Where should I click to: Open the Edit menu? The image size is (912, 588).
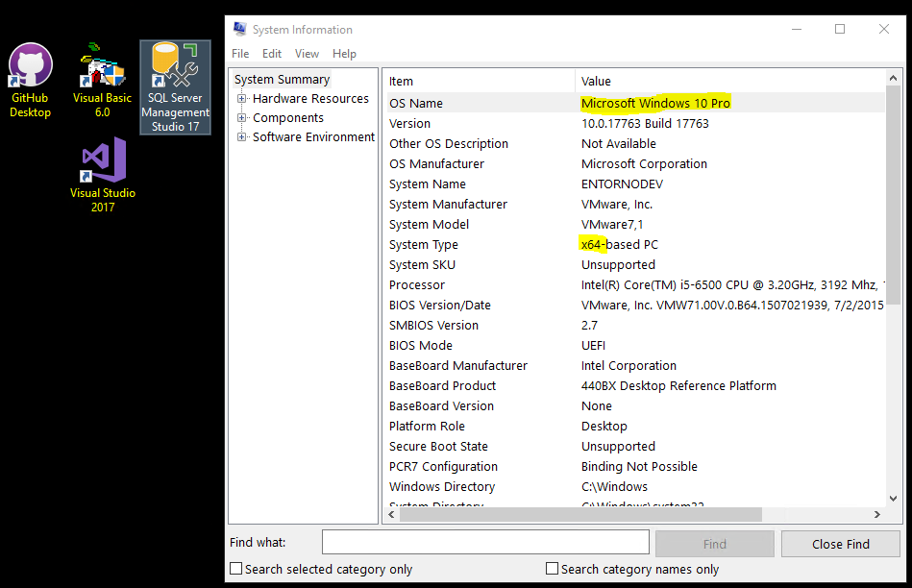pos(272,54)
